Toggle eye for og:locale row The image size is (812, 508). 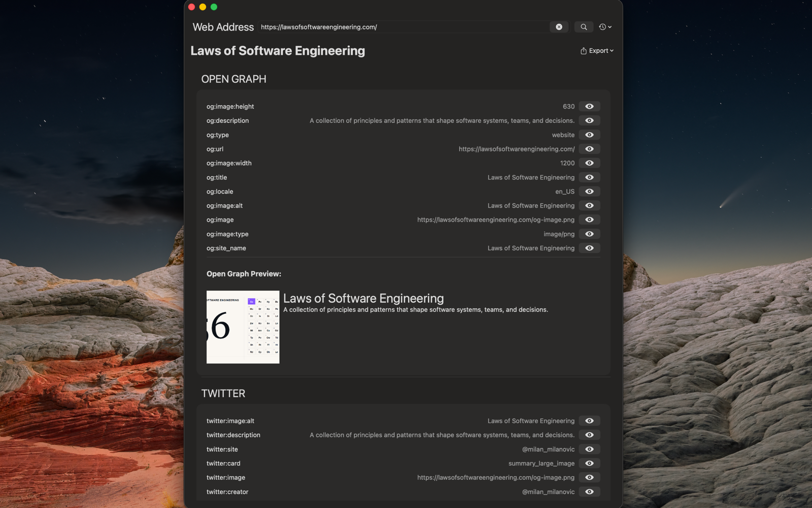pyautogui.click(x=589, y=192)
